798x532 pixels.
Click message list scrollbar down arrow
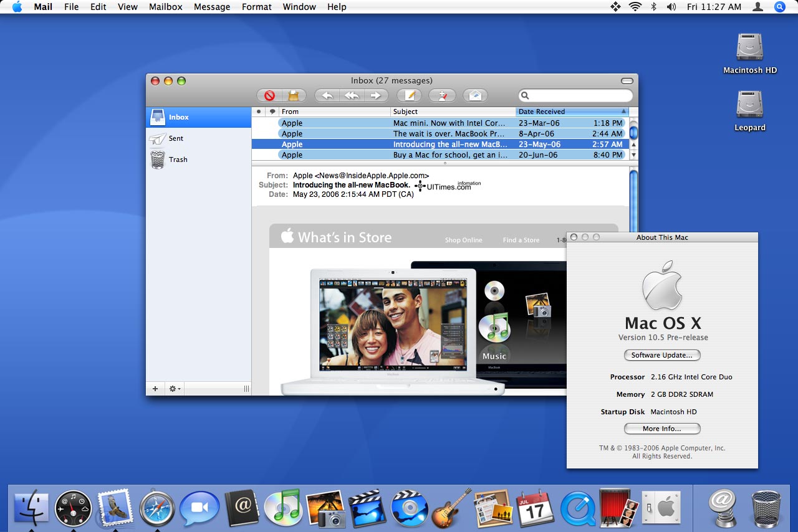pos(634,154)
